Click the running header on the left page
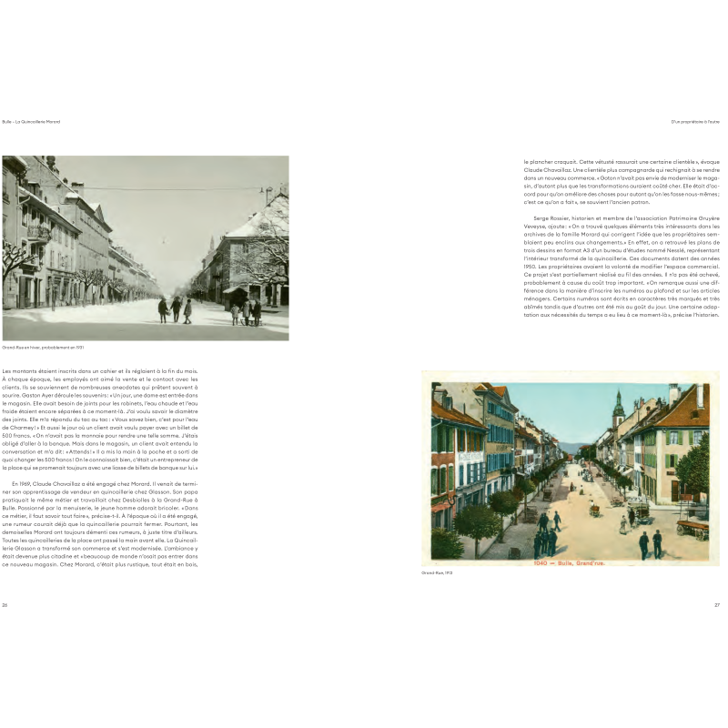Image resolution: width=728 pixels, height=728 pixels. pos(31,122)
